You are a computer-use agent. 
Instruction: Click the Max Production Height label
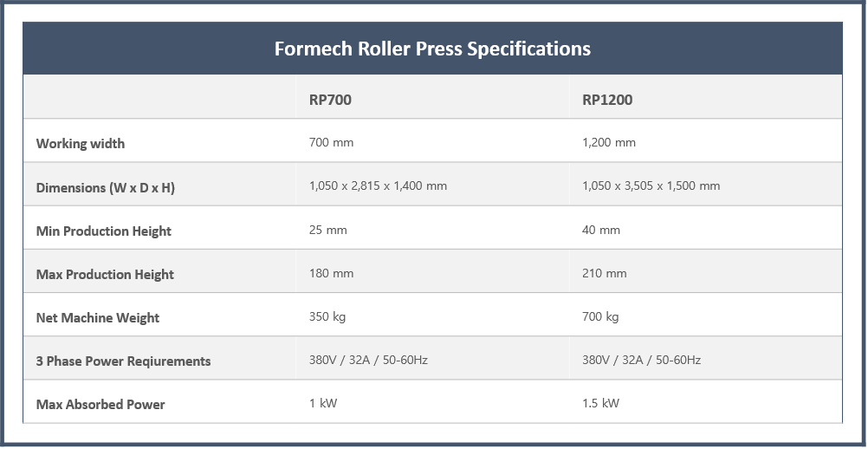pyautogui.click(x=105, y=275)
